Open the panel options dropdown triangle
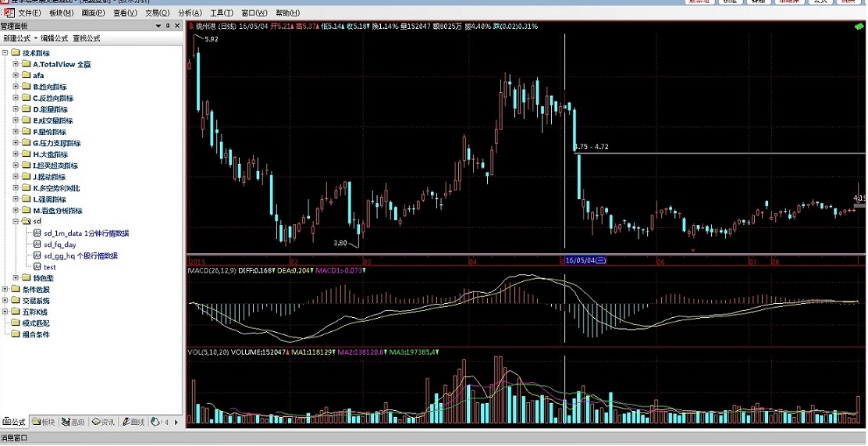The height and width of the screenshot is (446, 868). point(158,26)
